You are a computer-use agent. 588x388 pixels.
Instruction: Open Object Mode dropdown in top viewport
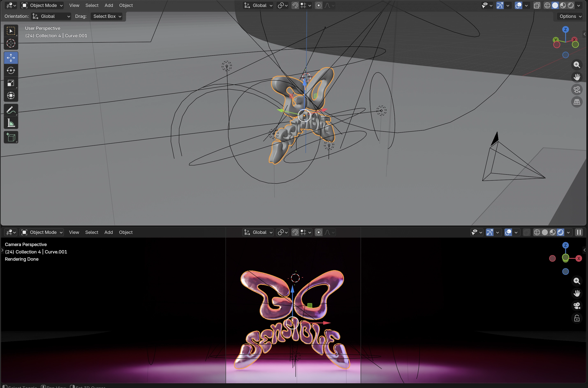pos(42,5)
